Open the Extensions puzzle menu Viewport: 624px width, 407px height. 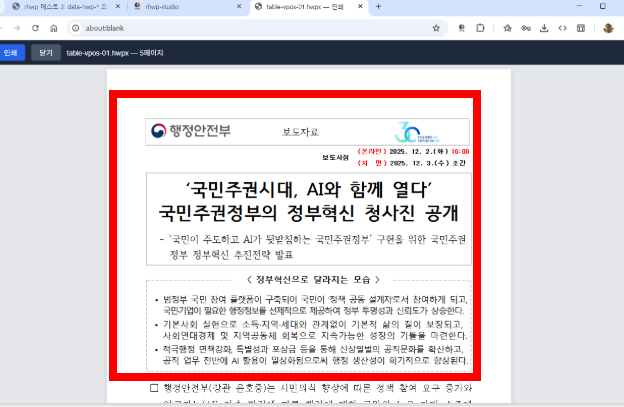click(x=480, y=28)
